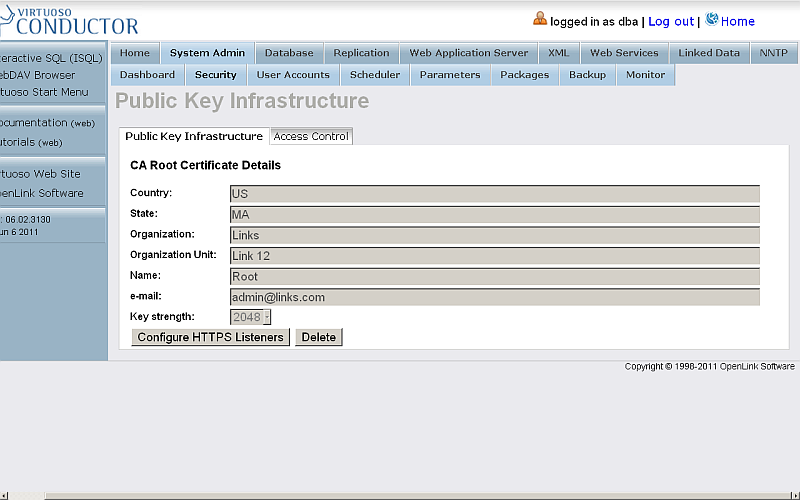Viewport: 800px width, 500px height.
Task: Open the Database menu tab
Action: pos(289,53)
